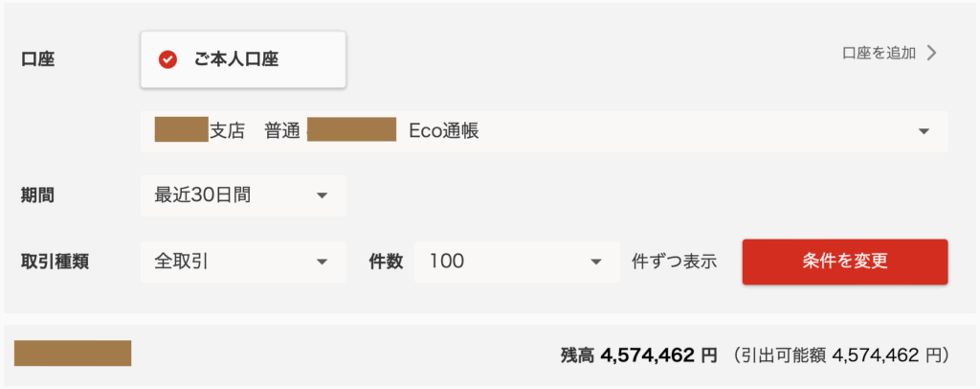Select the ご本人口座 account option
This screenshot has width=980, height=389.
point(243,59)
